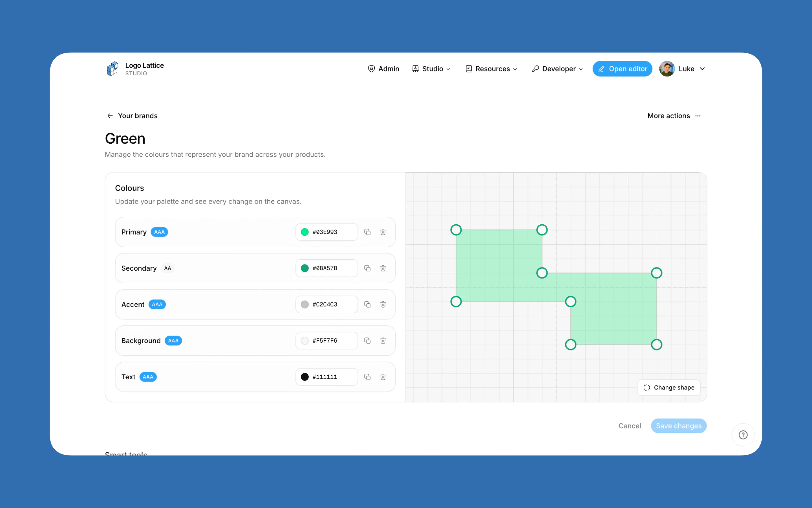This screenshot has width=812, height=508.
Task: Expand the Developer menu
Action: point(557,69)
